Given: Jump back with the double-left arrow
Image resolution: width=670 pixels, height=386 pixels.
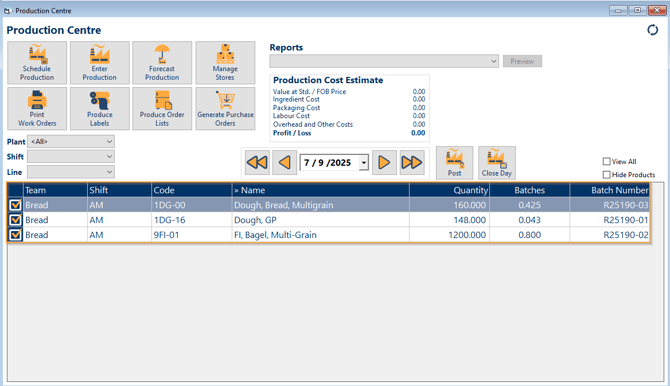Looking at the screenshot, I should tap(257, 162).
